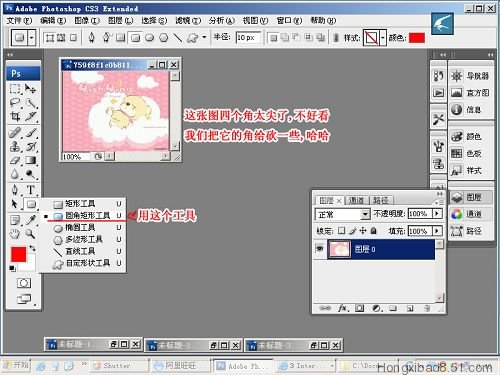Image resolution: width=500 pixels, height=375 pixels.
Task: Switch to the Channels tab
Action: click(x=356, y=200)
